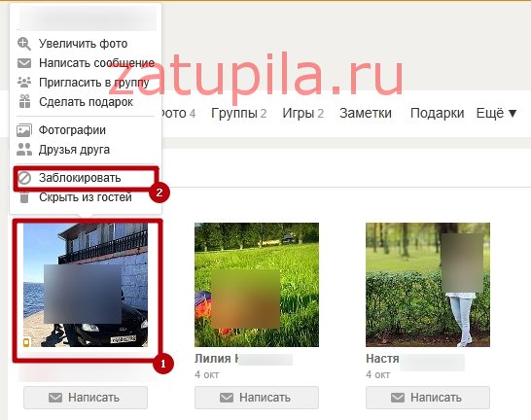This screenshot has height=420, width=531.
Task: Click the group icon for Пригласить в группу
Action: tap(24, 83)
